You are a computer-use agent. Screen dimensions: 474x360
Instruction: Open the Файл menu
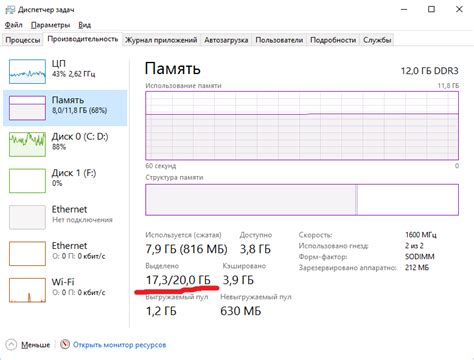(14, 25)
